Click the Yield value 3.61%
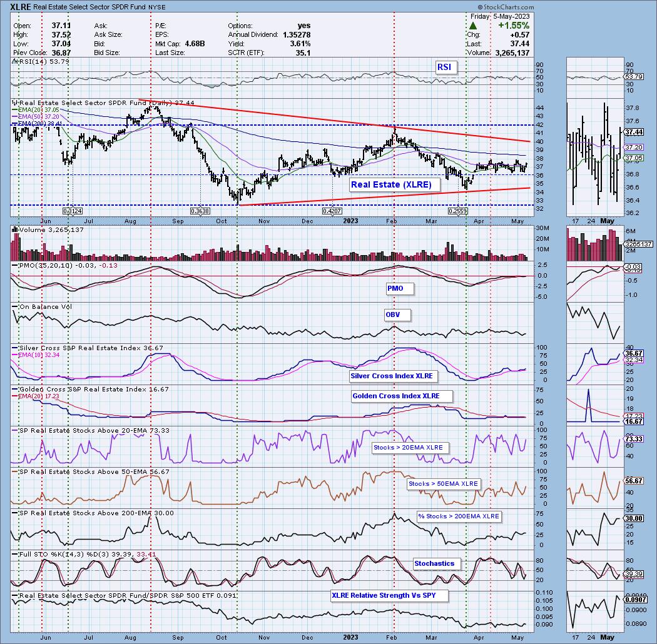The height and width of the screenshot is (644, 657). pos(300,44)
